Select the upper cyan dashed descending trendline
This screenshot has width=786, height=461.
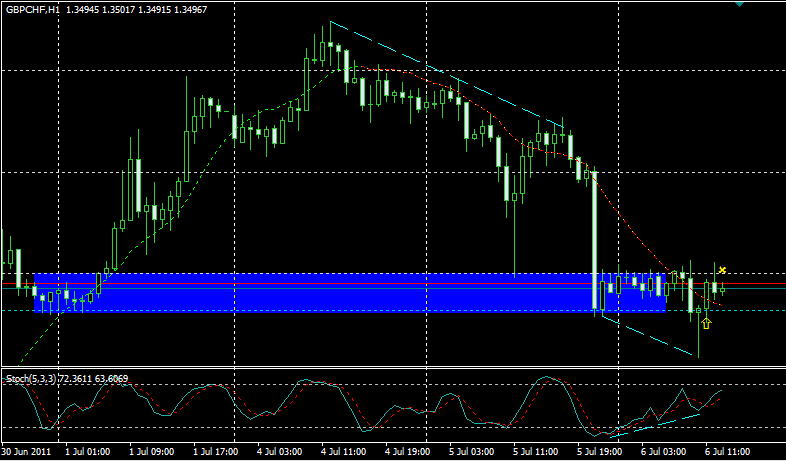point(448,74)
